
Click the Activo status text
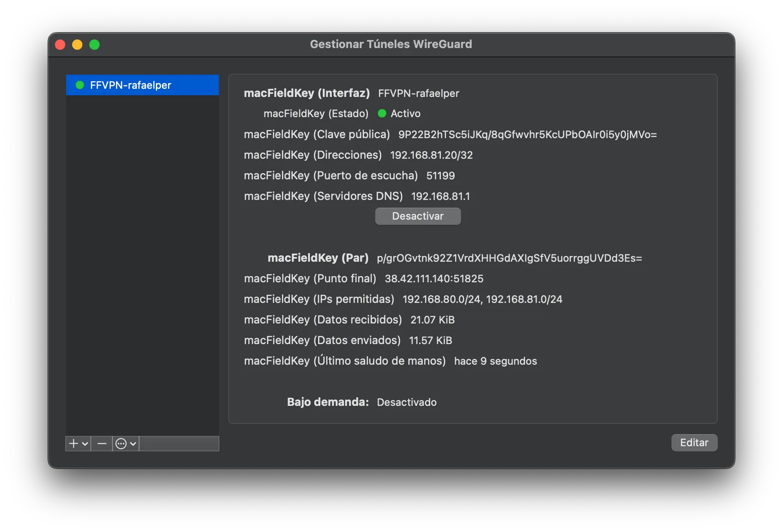[406, 114]
